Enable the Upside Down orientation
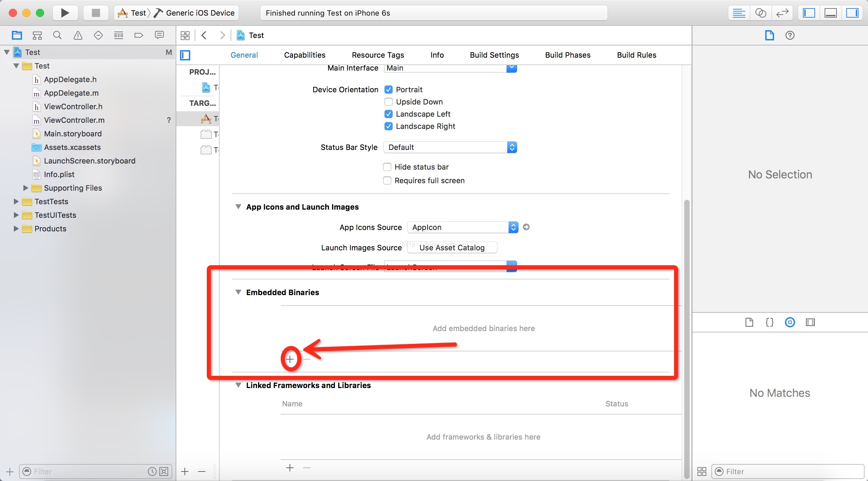This screenshot has height=481, width=868. [389, 102]
